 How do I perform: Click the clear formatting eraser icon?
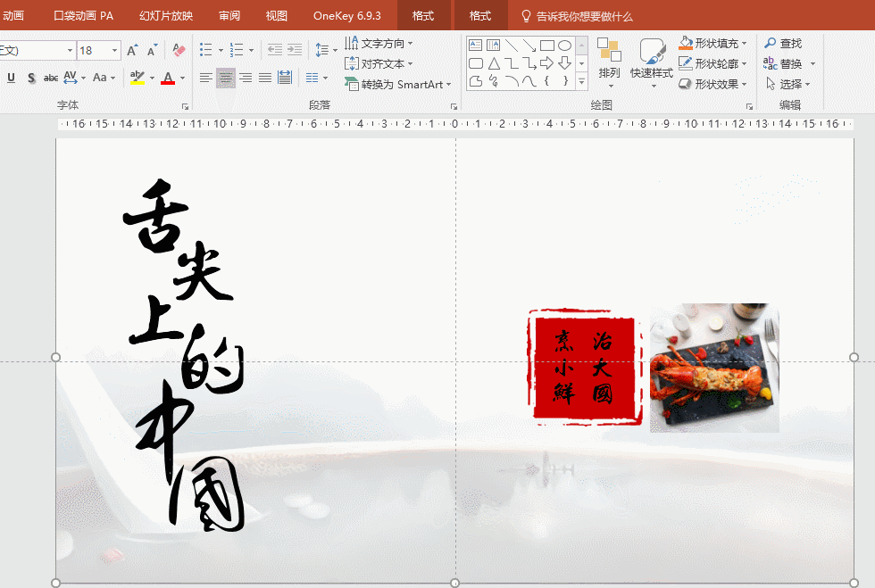point(179,51)
